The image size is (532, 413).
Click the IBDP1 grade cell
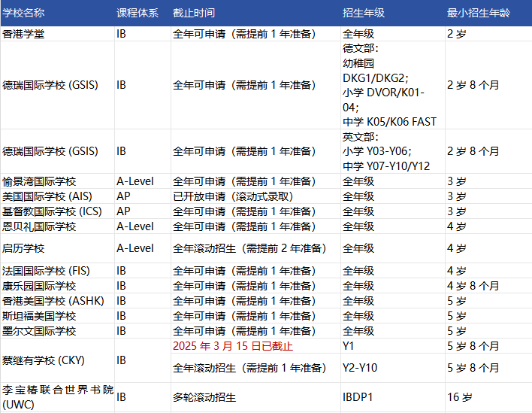point(393,397)
